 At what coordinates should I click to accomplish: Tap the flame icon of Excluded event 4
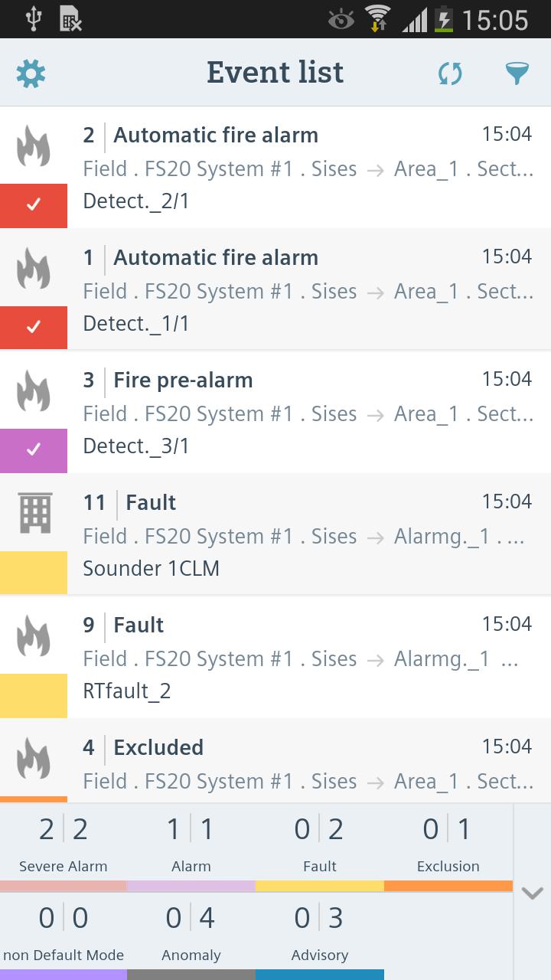[x=34, y=759]
